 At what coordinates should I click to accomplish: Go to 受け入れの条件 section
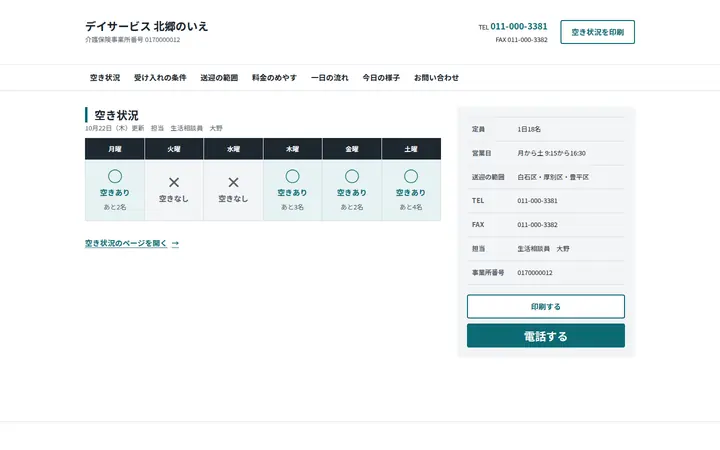coord(160,78)
